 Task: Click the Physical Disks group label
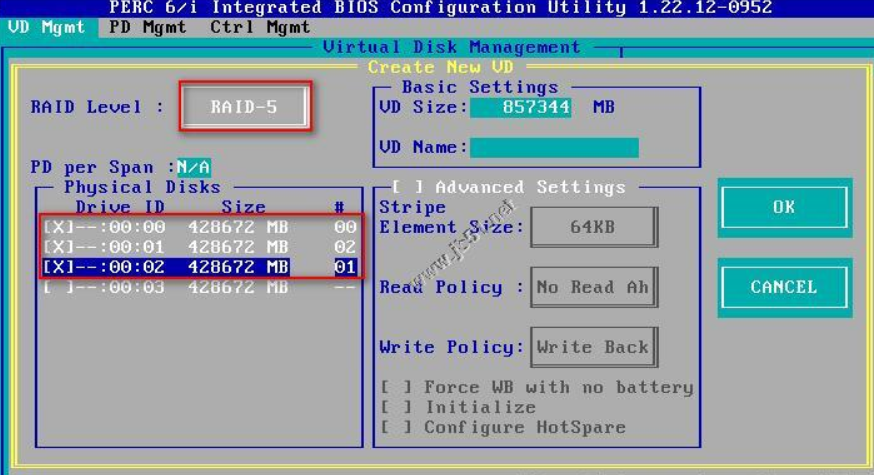pyautogui.click(x=142, y=187)
